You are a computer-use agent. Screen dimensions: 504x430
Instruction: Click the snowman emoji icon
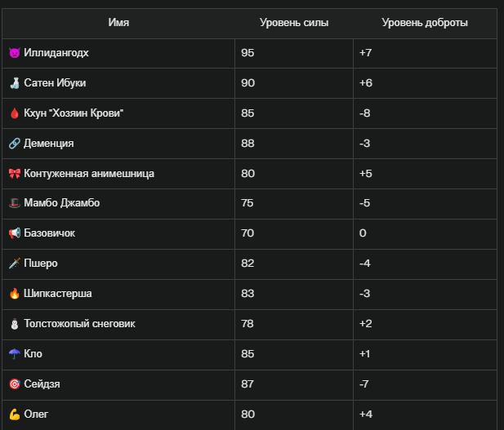tap(15, 324)
